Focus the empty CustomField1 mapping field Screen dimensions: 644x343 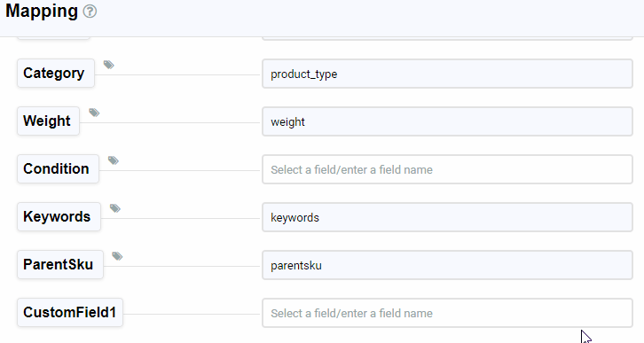point(447,313)
